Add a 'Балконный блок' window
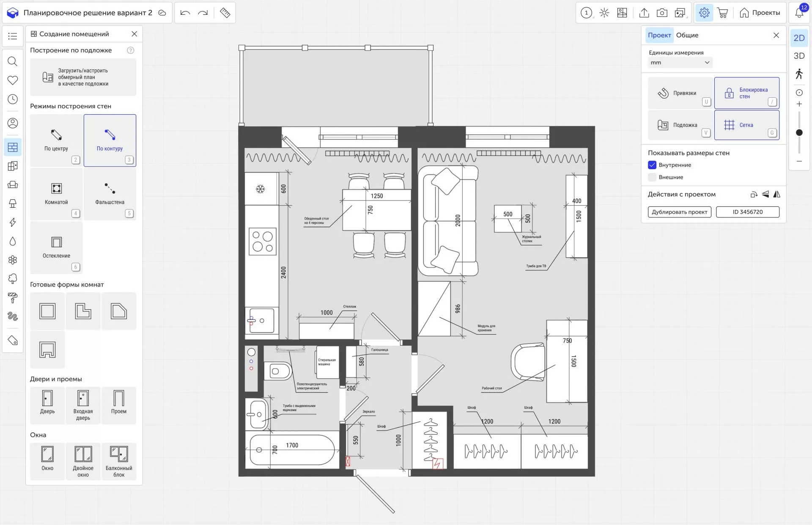 119,461
